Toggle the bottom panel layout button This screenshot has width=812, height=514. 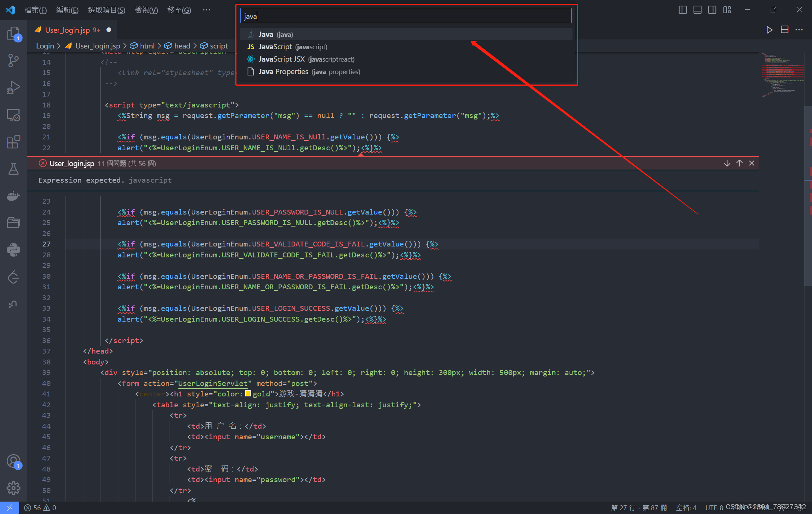click(x=697, y=10)
